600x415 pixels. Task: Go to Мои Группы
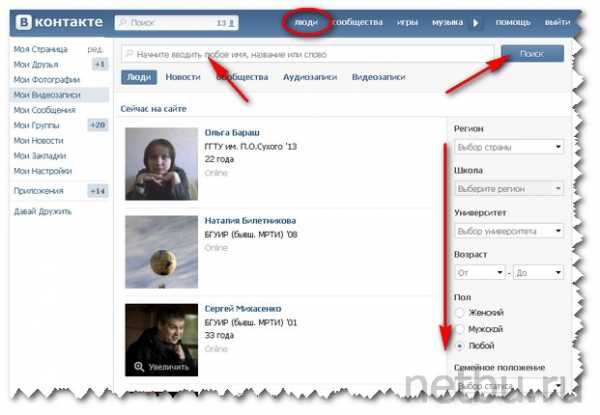[36, 125]
